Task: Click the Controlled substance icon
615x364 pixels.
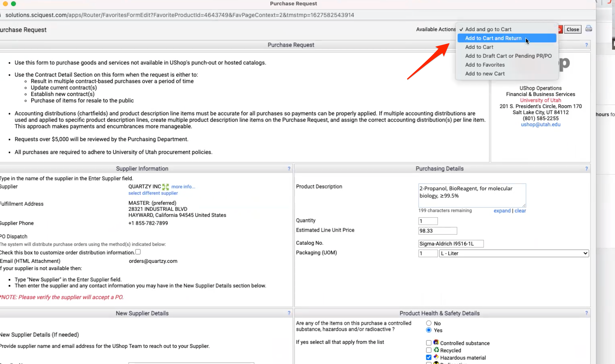Action: [436, 342]
